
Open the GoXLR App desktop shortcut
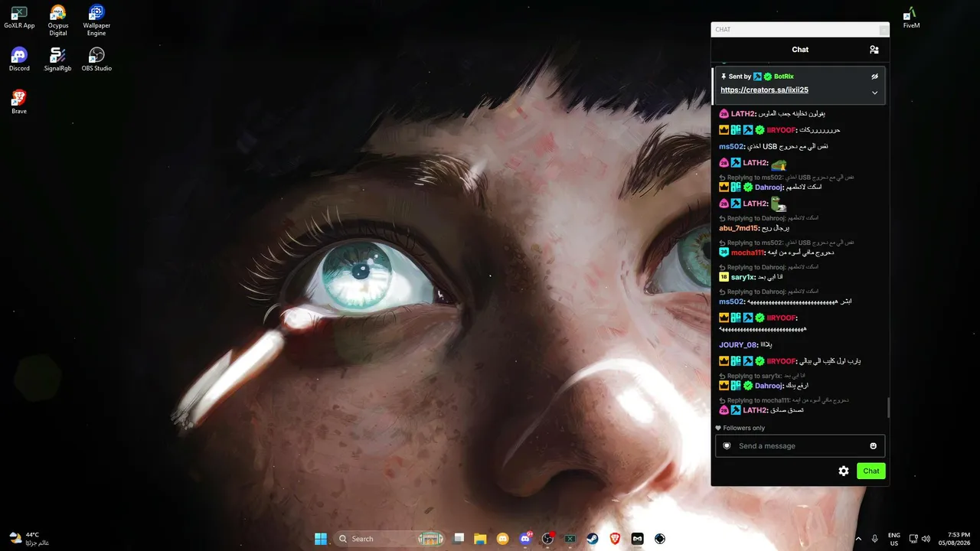point(19,18)
